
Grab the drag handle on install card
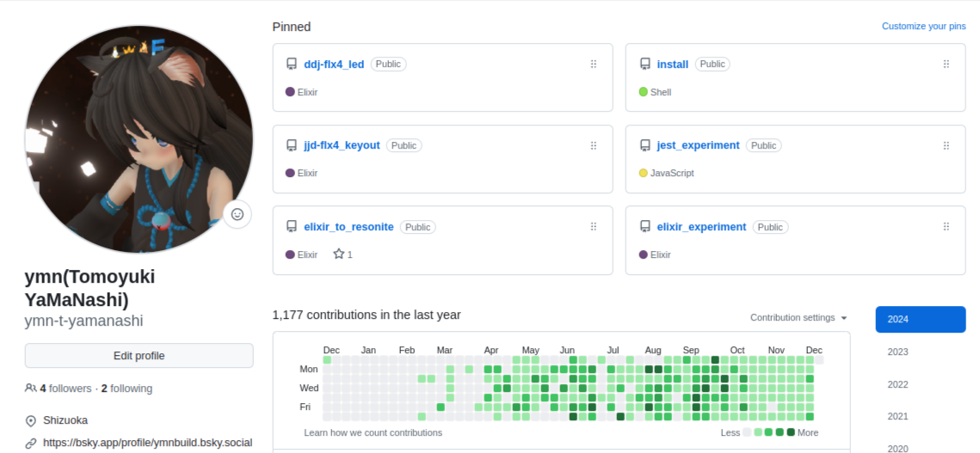click(x=946, y=64)
